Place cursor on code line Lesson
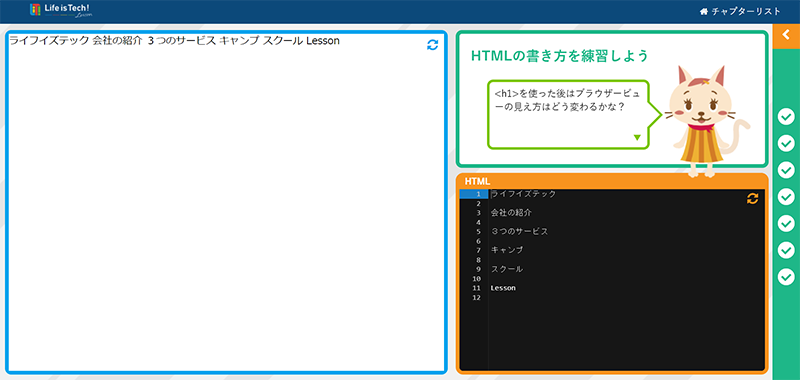800x380 pixels. [x=503, y=288]
